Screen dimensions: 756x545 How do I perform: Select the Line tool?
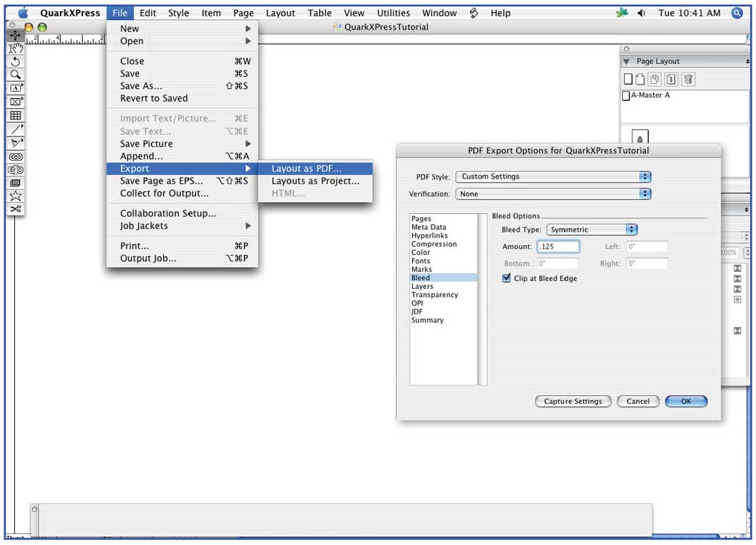pyautogui.click(x=16, y=129)
